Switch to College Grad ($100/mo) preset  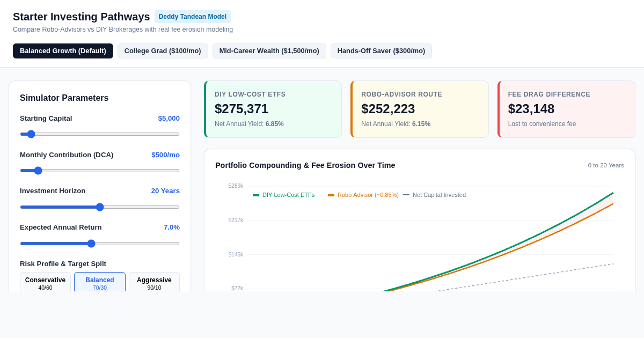(x=163, y=51)
